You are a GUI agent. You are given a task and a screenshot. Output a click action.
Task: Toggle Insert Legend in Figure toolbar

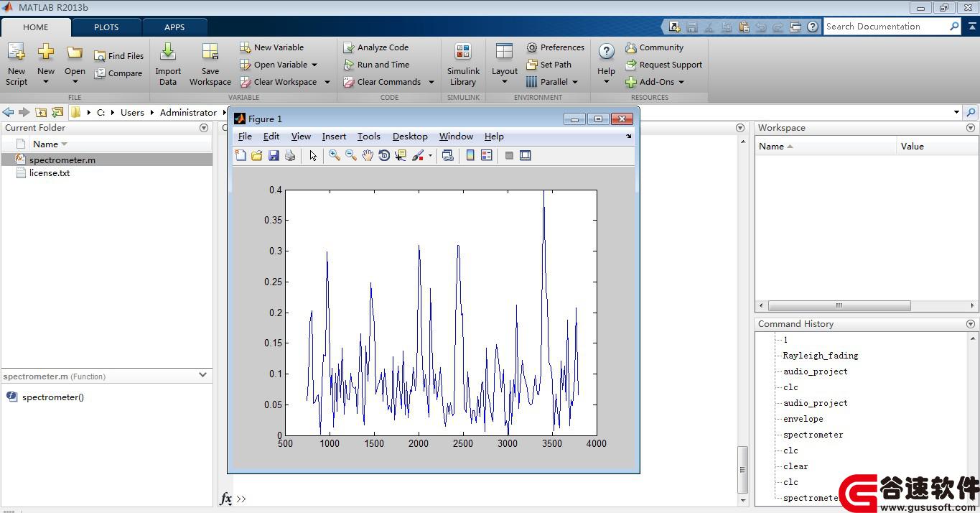(x=487, y=155)
